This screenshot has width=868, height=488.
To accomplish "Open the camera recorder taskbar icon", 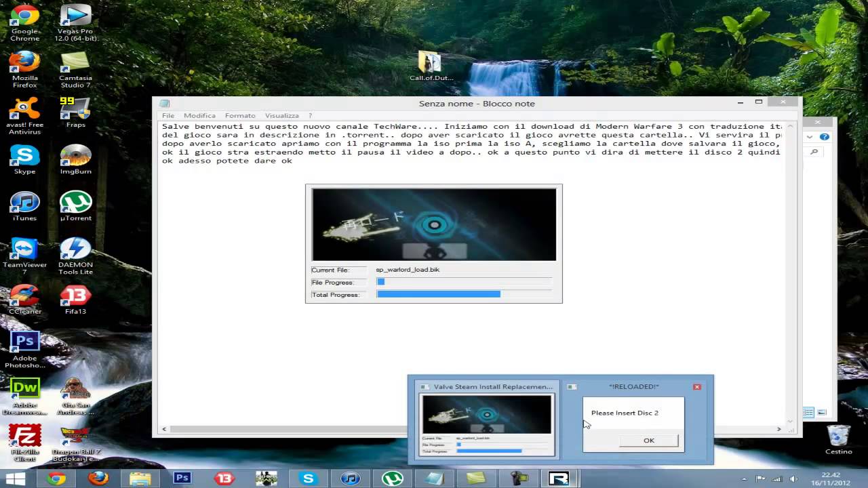I will [x=518, y=479].
